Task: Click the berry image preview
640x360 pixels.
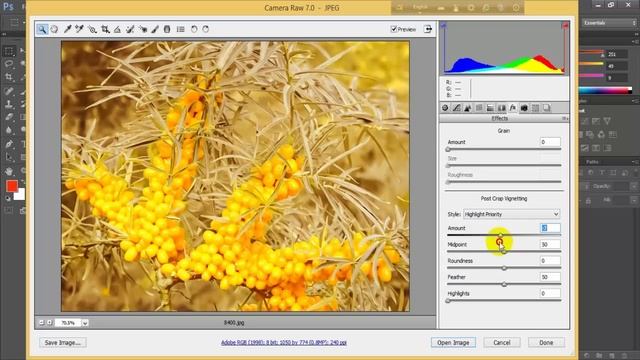Action: click(236, 176)
